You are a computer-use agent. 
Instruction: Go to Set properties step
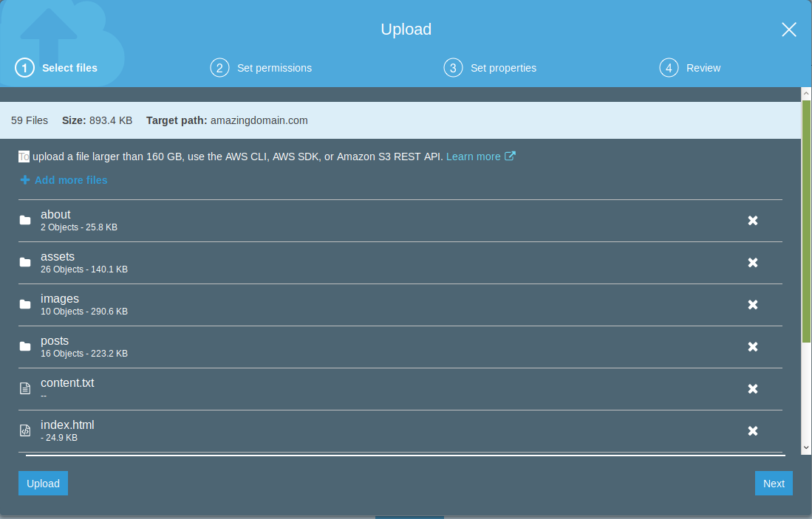[490, 68]
